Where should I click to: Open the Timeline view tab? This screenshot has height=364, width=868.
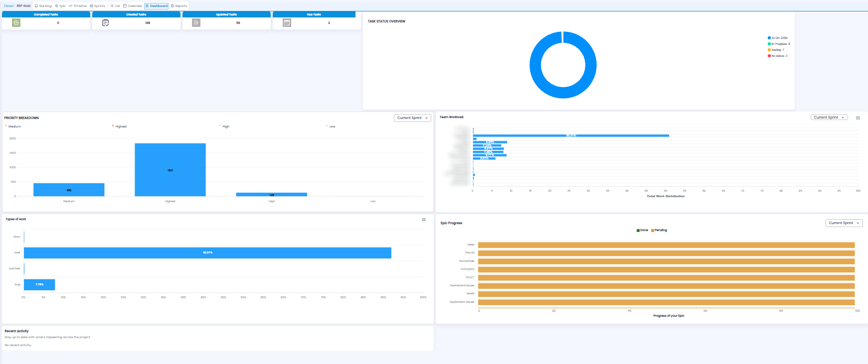[x=78, y=6]
